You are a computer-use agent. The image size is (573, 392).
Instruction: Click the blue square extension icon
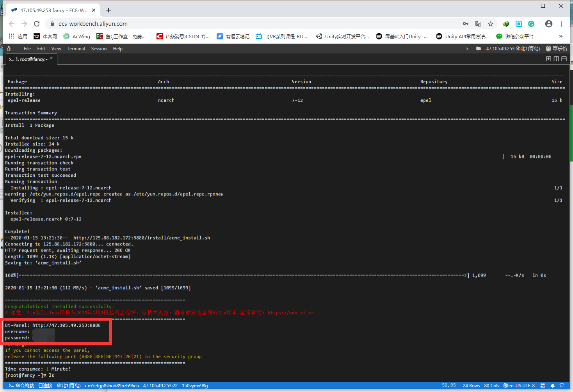coord(519,24)
